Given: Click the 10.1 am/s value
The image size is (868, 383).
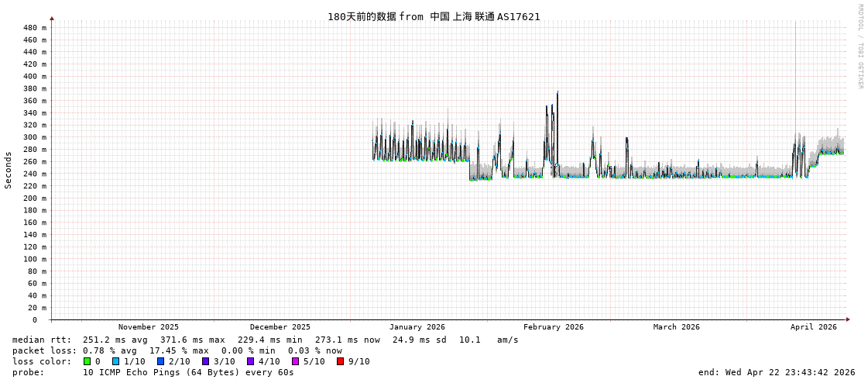Looking at the screenshot, I should tap(489, 340).
